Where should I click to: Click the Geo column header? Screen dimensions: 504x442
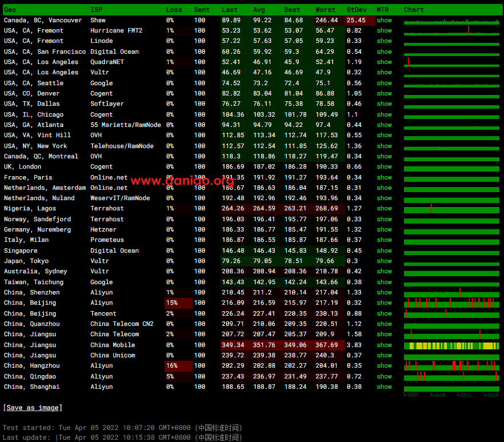tap(10, 10)
